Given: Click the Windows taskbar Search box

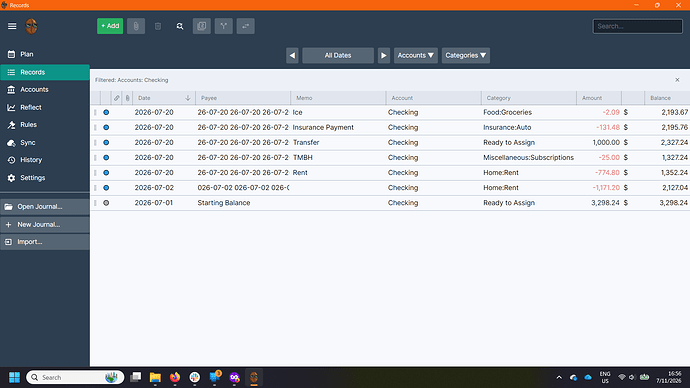Looking at the screenshot, I should point(75,377).
